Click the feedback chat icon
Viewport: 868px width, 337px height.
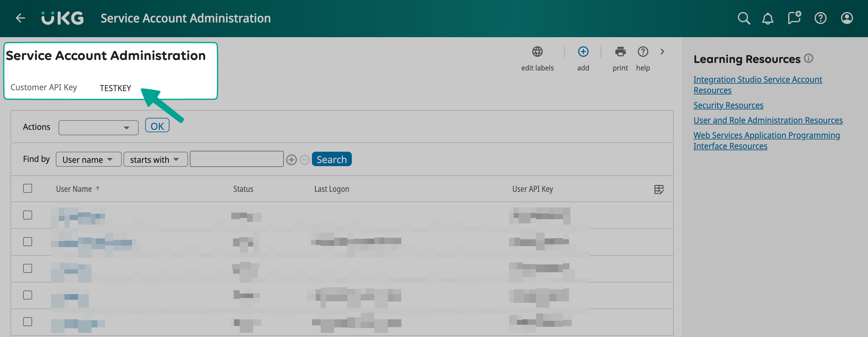pyautogui.click(x=794, y=17)
